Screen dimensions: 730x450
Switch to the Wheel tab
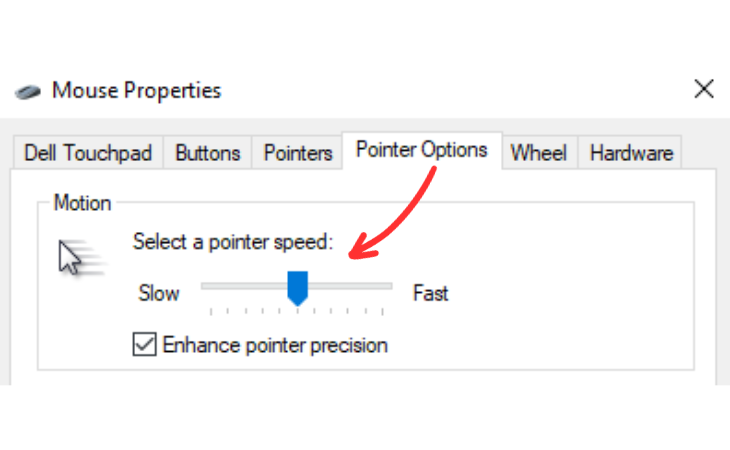click(539, 153)
